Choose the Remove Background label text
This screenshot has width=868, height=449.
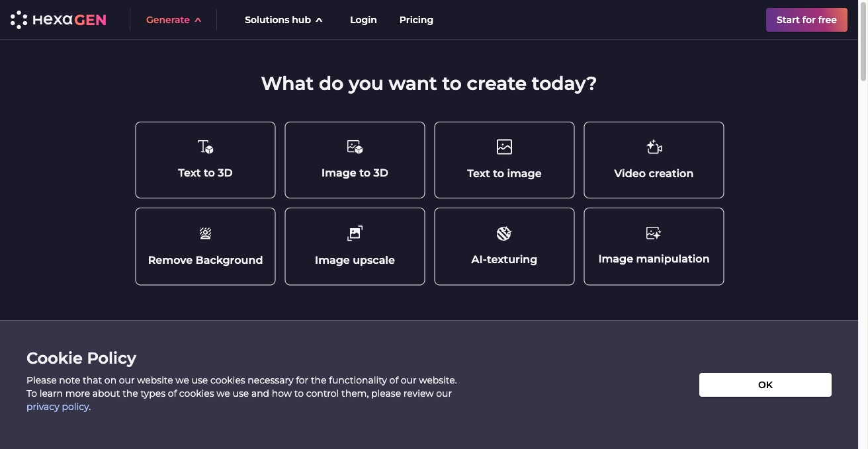pyautogui.click(x=205, y=260)
